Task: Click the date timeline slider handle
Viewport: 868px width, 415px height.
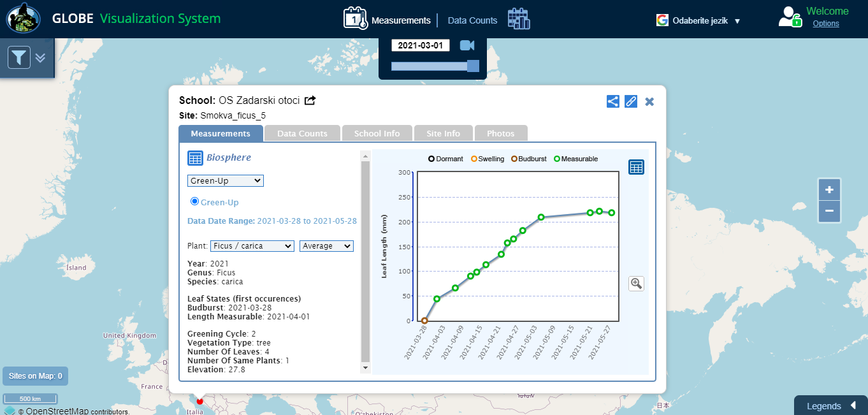Action: pos(473,66)
